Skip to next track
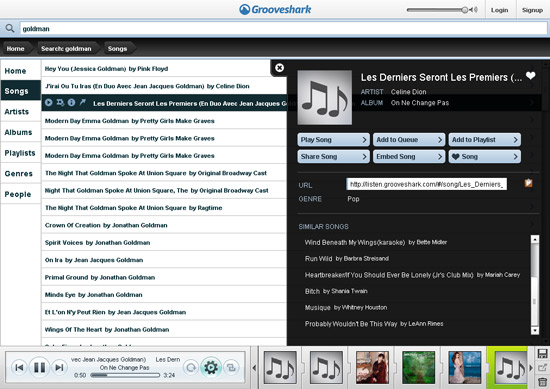Screen dimensions: 550x389 59,367
